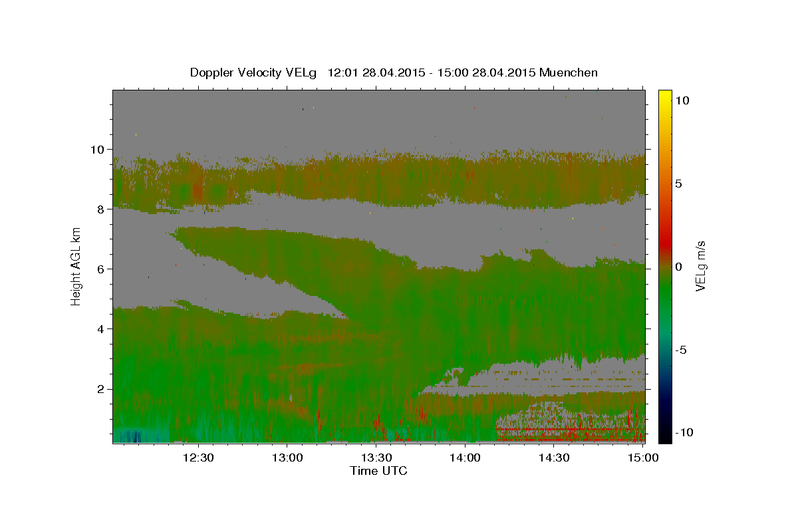
Task: Click the upper cloud layer near 9 km
Action: click(x=379, y=180)
